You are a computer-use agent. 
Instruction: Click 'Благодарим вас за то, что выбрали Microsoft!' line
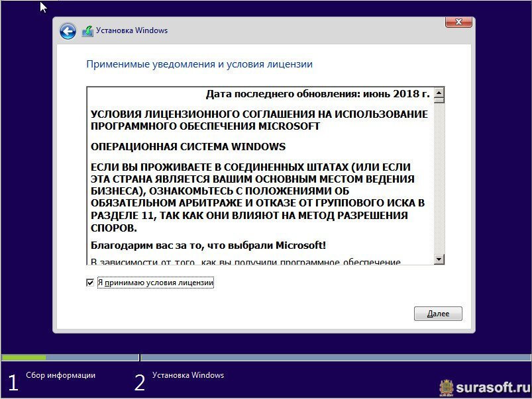(x=208, y=245)
